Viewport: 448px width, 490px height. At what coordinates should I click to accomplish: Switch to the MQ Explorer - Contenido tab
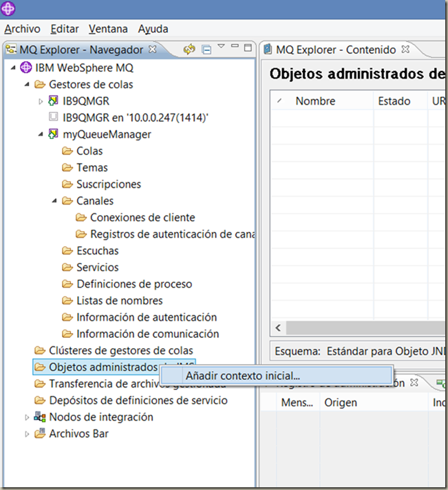click(336, 50)
